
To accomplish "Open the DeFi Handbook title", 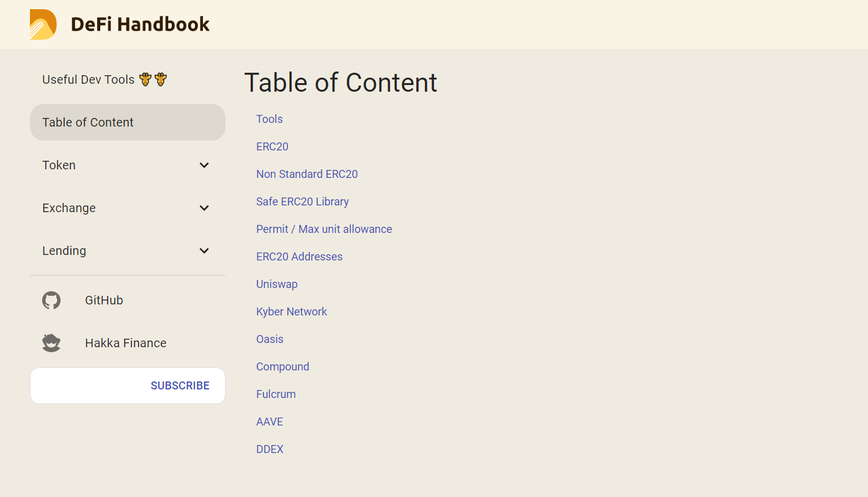I will pyautogui.click(x=140, y=24).
